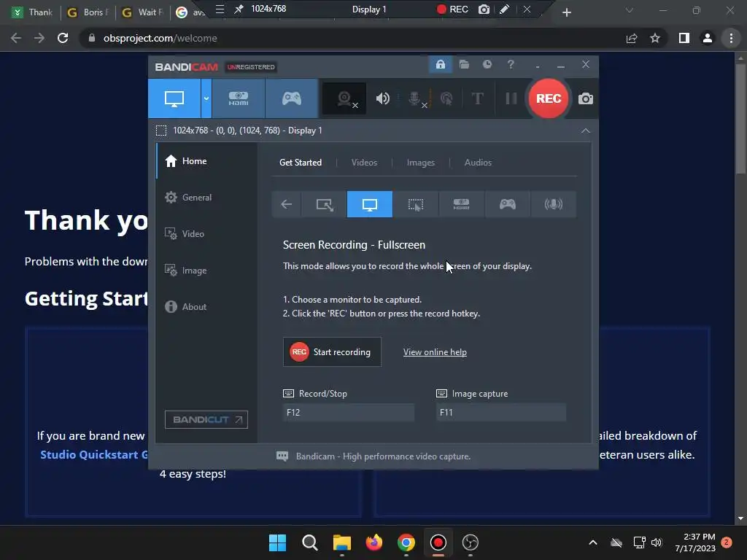Viewport: 747px width, 560px height.
Task: Select HDMI device mode in Get Started row
Action: click(461, 204)
